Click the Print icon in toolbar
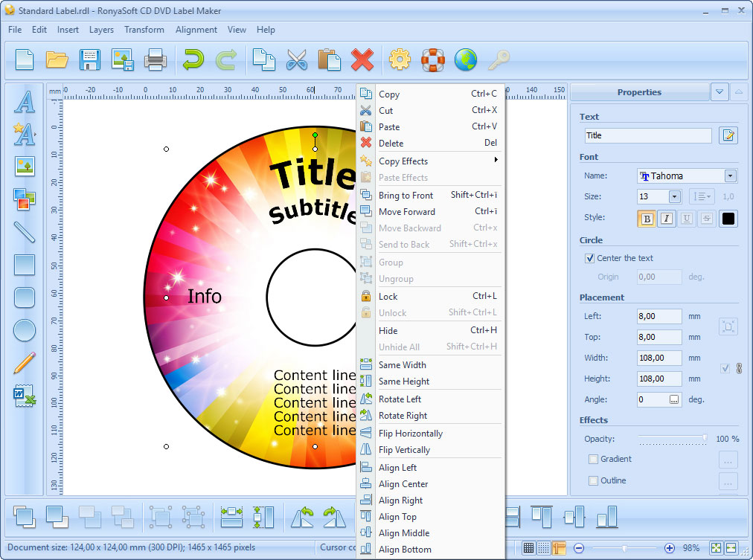 pyautogui.click(x=156, y=59)
